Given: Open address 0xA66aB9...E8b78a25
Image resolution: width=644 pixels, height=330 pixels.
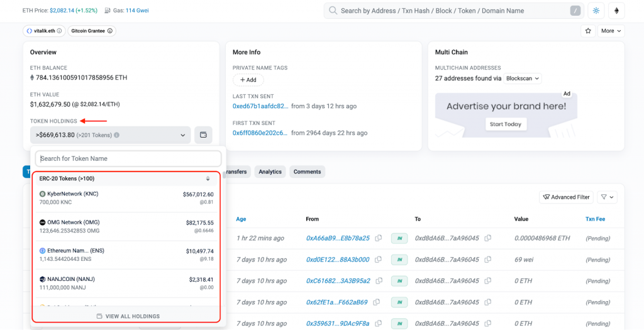Looking at the screenshot, I should 338,238.
